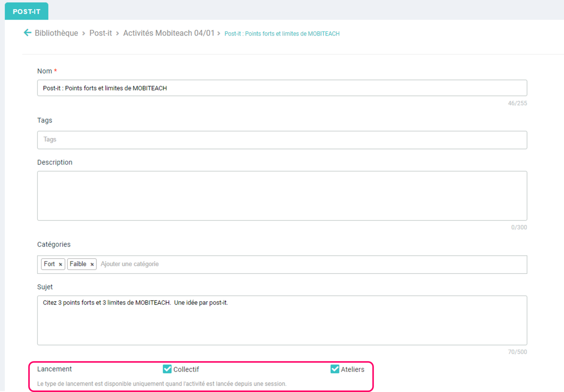Click current breadcrumb Post-it : Points forts

(282, 33)
